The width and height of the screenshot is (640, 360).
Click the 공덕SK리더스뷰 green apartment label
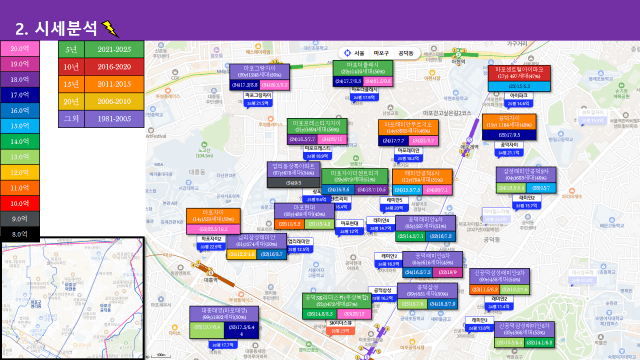(337, 301)
